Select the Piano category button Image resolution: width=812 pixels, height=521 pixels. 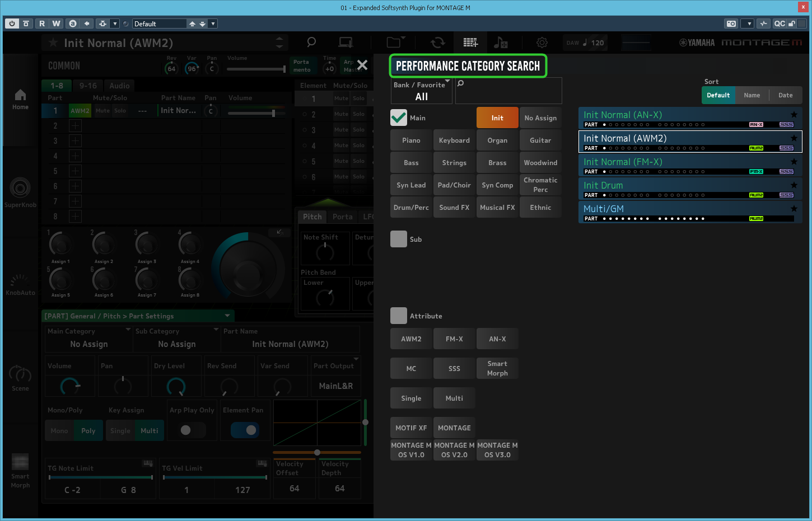click(411, 140)
